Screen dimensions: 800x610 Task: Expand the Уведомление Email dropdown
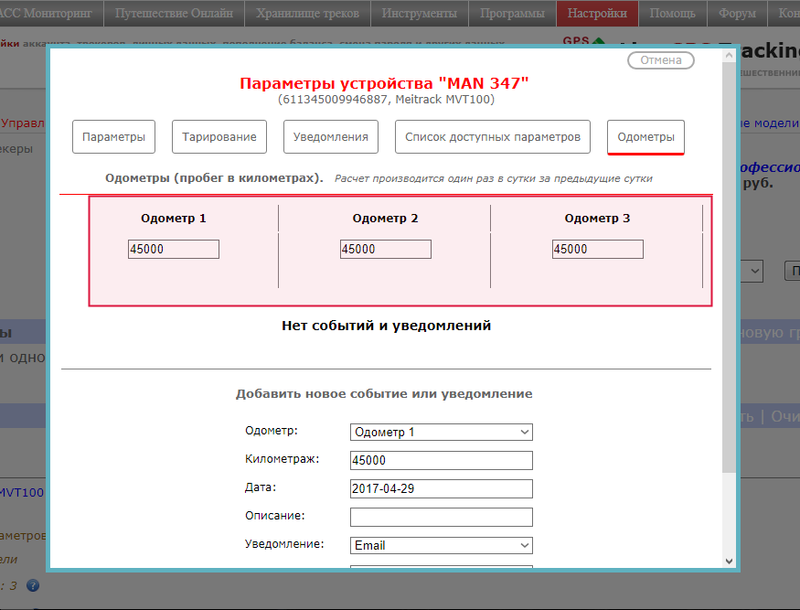coord(441,546)
